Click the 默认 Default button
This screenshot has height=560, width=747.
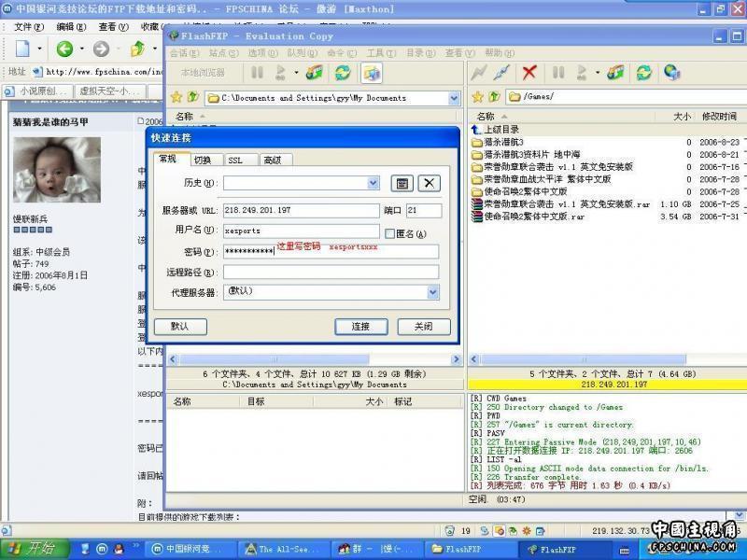coord(180,327)
